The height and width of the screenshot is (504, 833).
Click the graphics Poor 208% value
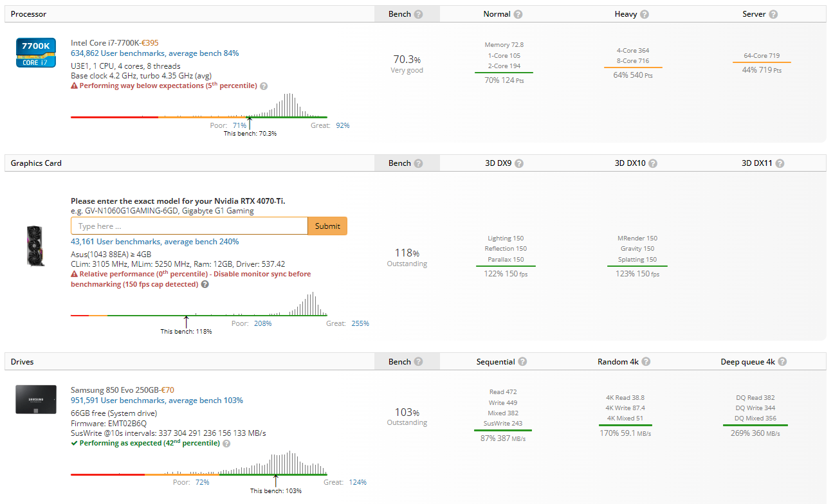coord(262,323)
